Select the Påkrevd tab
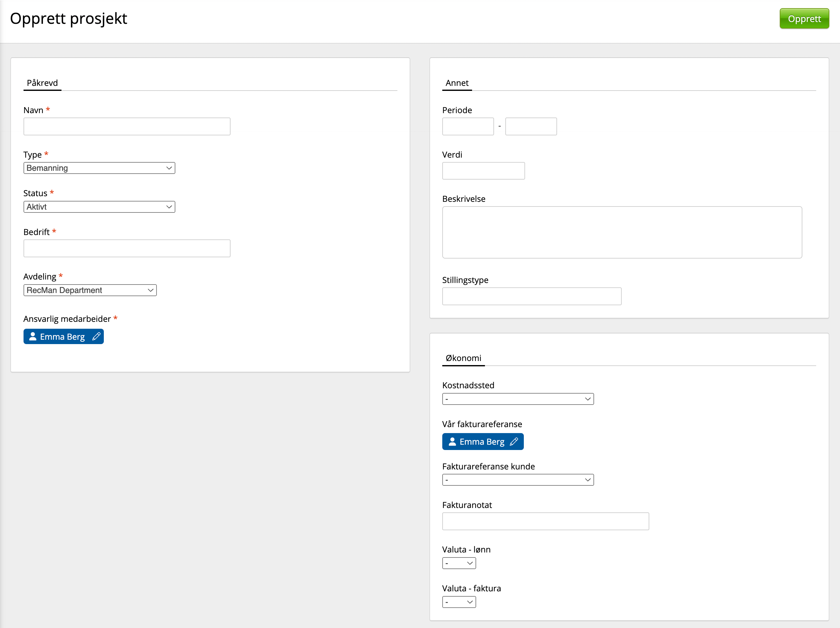 pos(42,83)
